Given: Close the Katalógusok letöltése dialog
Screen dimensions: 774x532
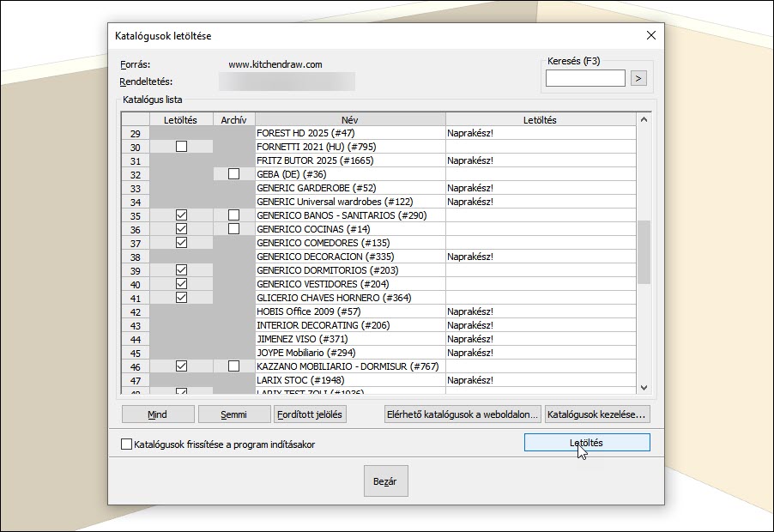Looking at the screenshot, I should [651, 35].
